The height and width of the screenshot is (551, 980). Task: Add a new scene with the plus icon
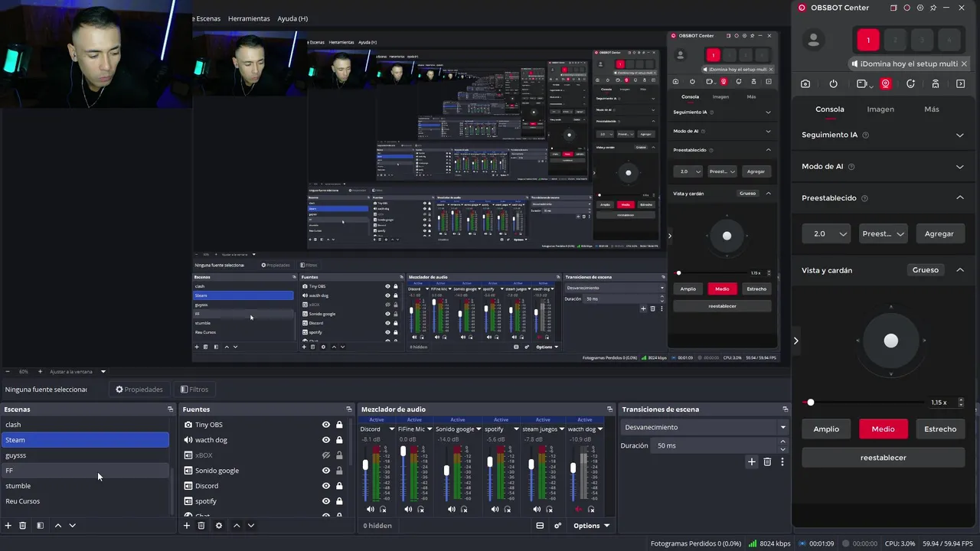pyautogui.click(x=8, y=526)
